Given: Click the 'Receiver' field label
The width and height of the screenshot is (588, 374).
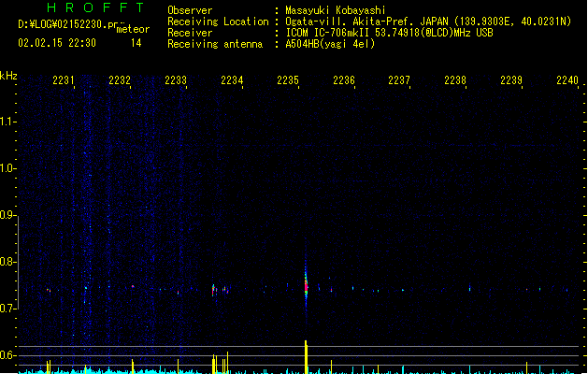Looking at the screenshot, I should [190, 33].
